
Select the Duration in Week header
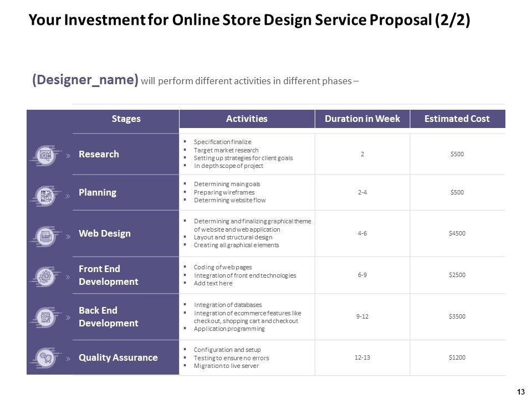(362, 119)
